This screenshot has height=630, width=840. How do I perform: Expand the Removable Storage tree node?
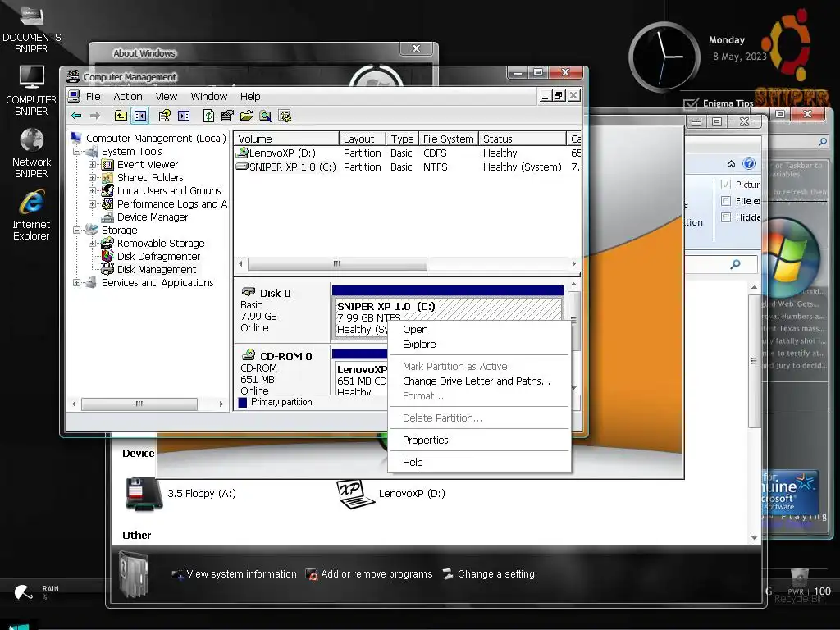92,243
